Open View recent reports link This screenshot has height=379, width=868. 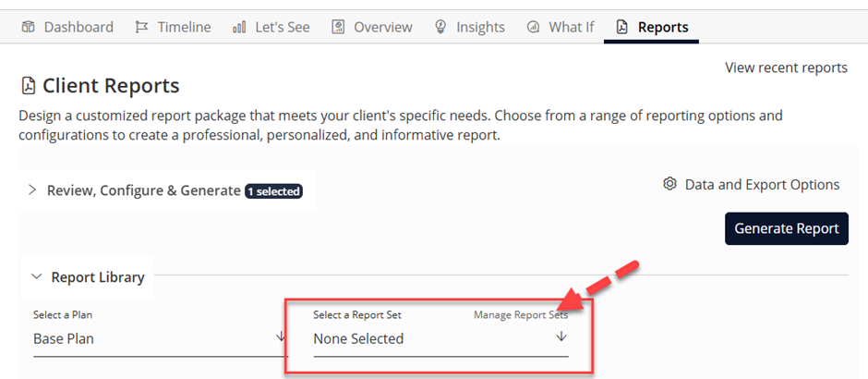pyautogui.click(x=786, y=67)
